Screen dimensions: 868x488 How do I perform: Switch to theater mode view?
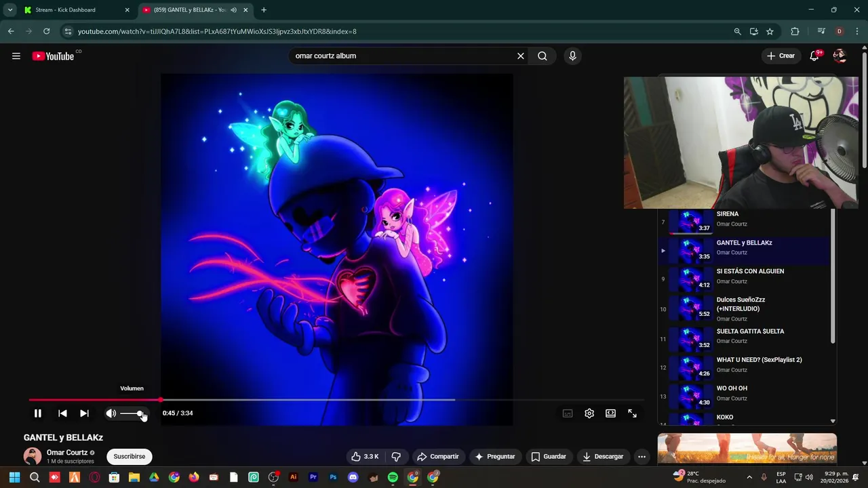[610, 413]
